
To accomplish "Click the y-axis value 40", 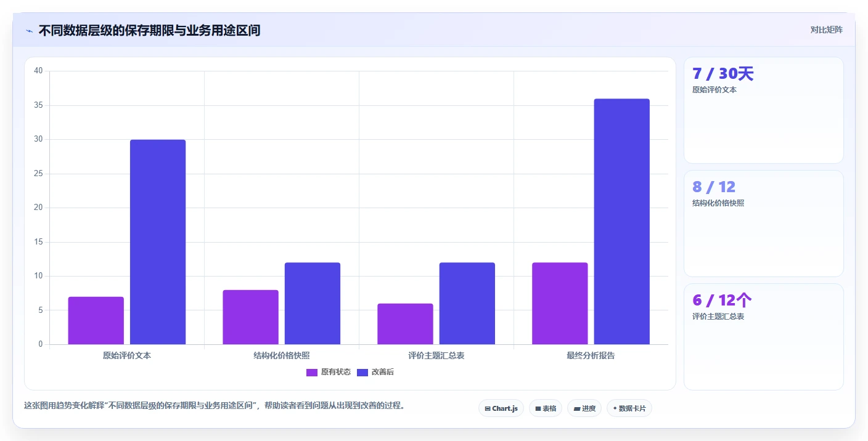I will 38,71.
